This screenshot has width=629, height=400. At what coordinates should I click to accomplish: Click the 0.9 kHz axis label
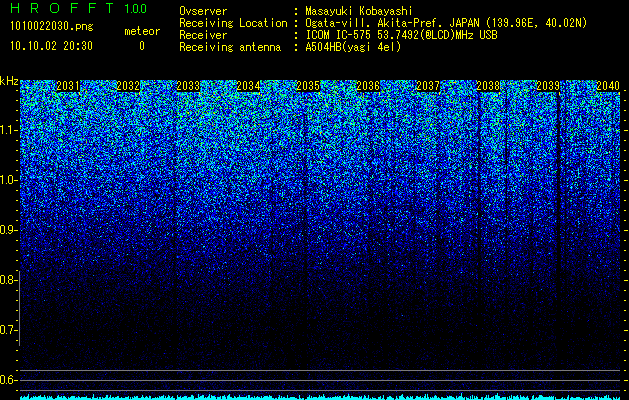[x=8, y=230]
